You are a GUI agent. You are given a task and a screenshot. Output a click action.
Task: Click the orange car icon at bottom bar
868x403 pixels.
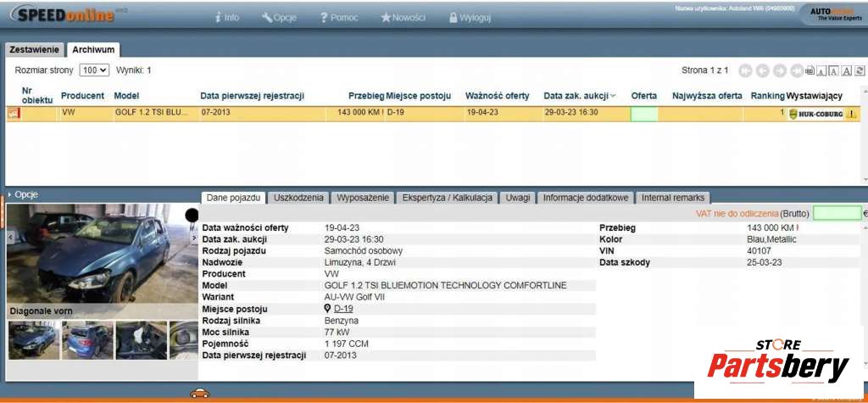tap(199, 393)
